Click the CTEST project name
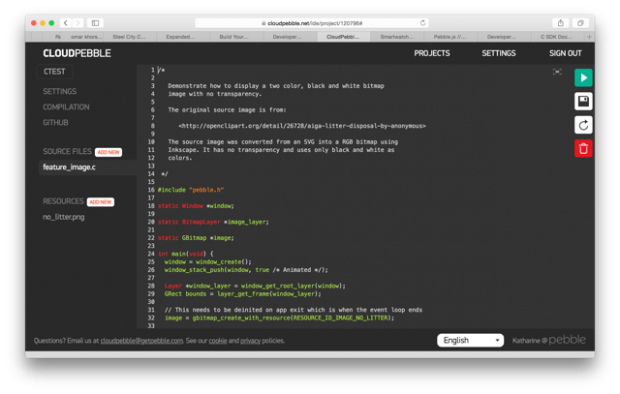The width and height of the screenshot is (620, 394). 55,72
